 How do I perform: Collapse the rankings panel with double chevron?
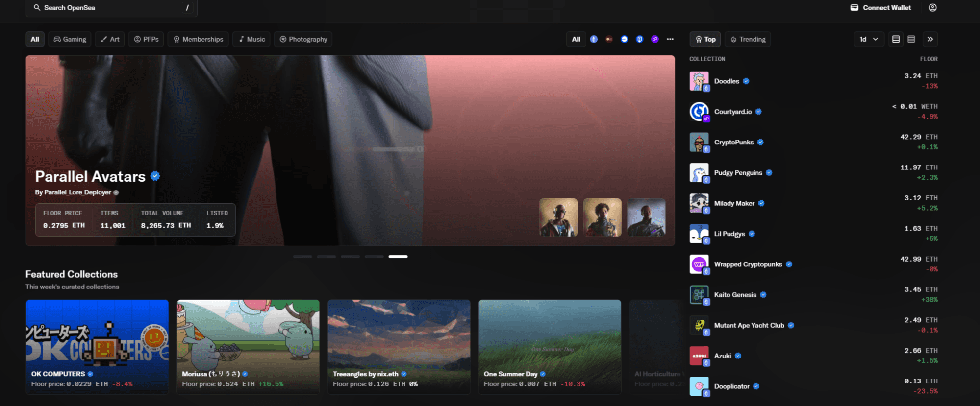[930, 39]
